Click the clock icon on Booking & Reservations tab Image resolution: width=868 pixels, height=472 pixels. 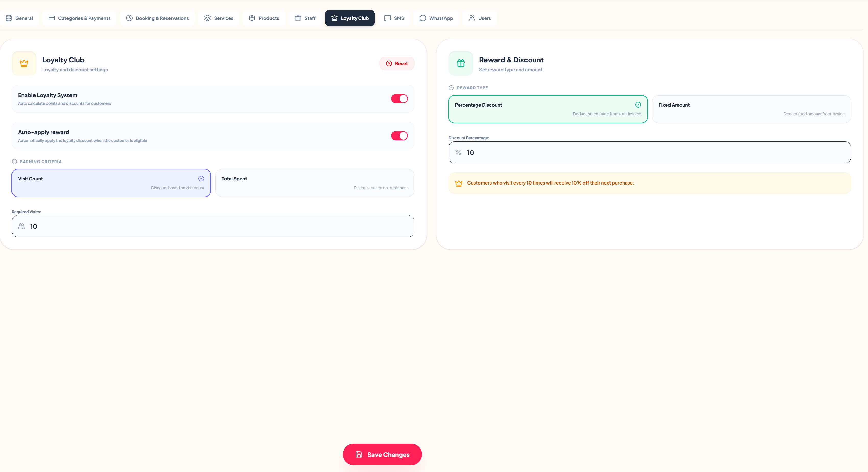pos(130,18)
